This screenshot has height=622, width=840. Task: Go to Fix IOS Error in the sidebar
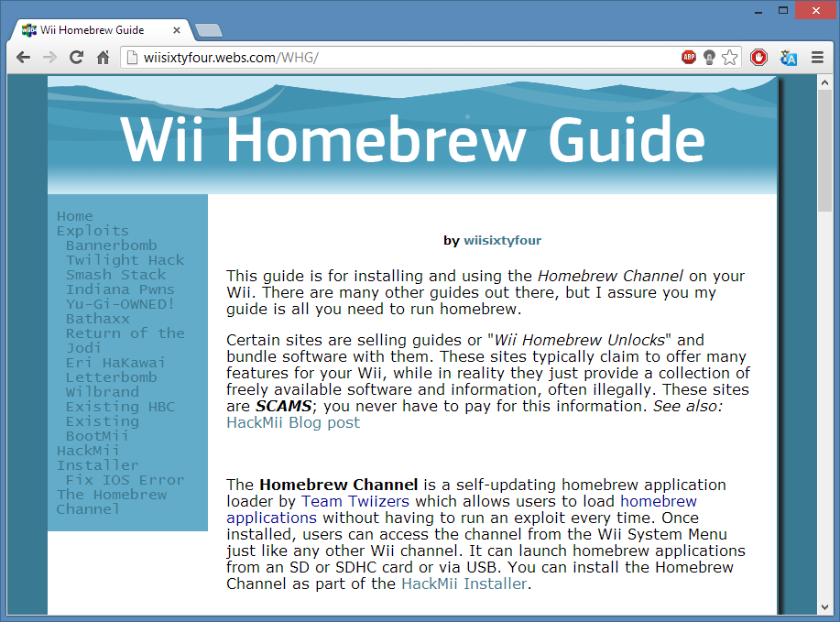click(x=125, y=480)
